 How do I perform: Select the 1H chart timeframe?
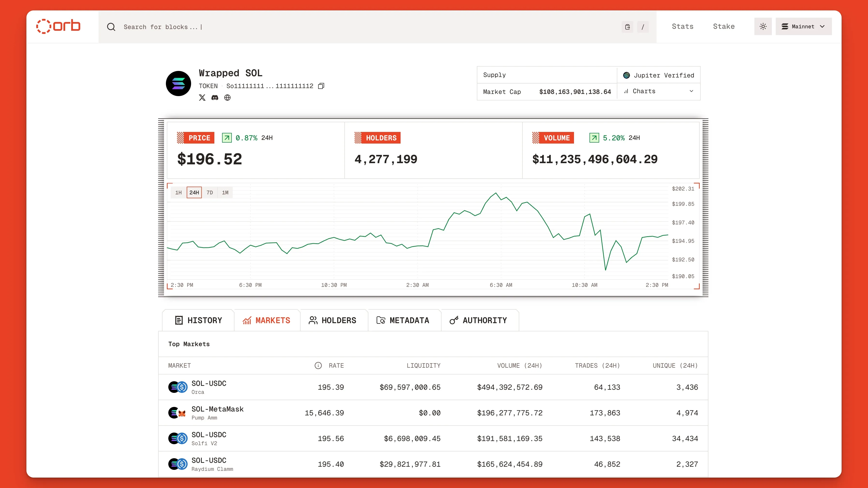[x=178, y=193]
